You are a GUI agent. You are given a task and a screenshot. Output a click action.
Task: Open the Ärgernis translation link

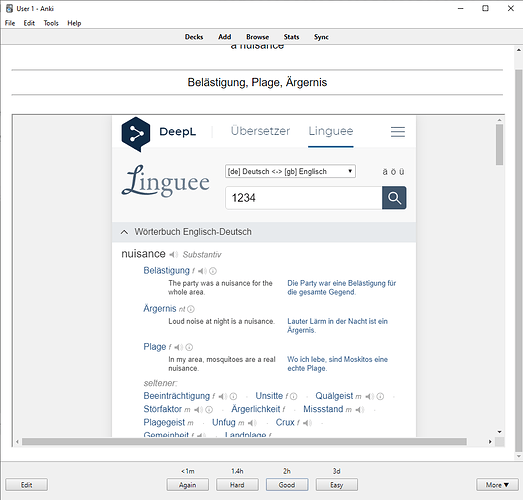[x=160, y=309]
